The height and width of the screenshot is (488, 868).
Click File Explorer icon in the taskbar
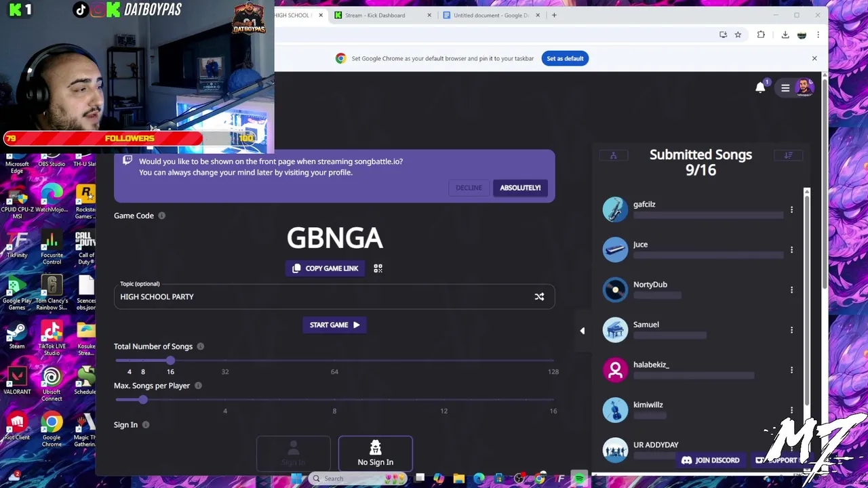pos(458,479)
